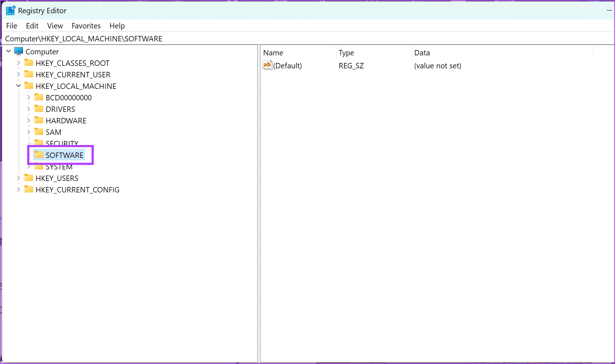
Task: Click the REG_SZ type cell
Action: (x=351, y=66)
